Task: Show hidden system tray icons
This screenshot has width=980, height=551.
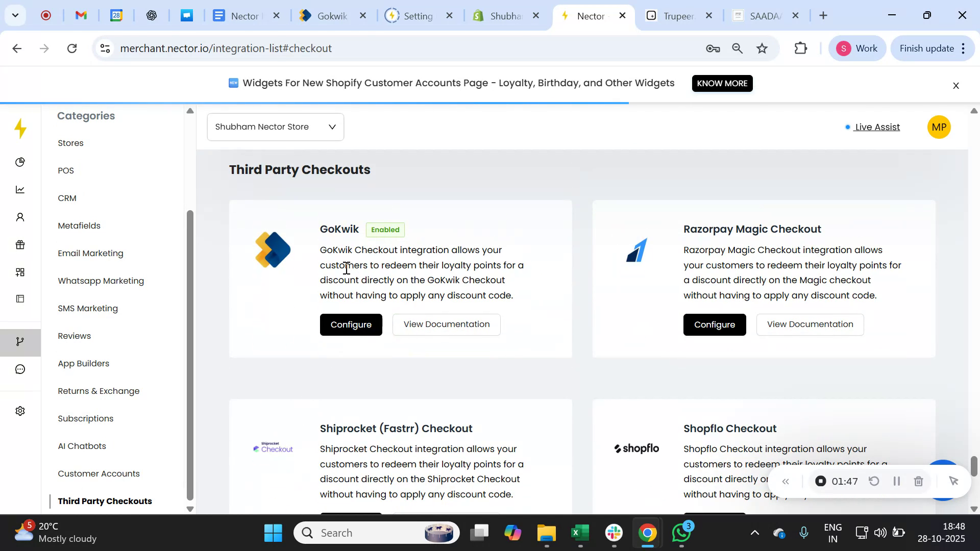Action: (x=754, y=533)
